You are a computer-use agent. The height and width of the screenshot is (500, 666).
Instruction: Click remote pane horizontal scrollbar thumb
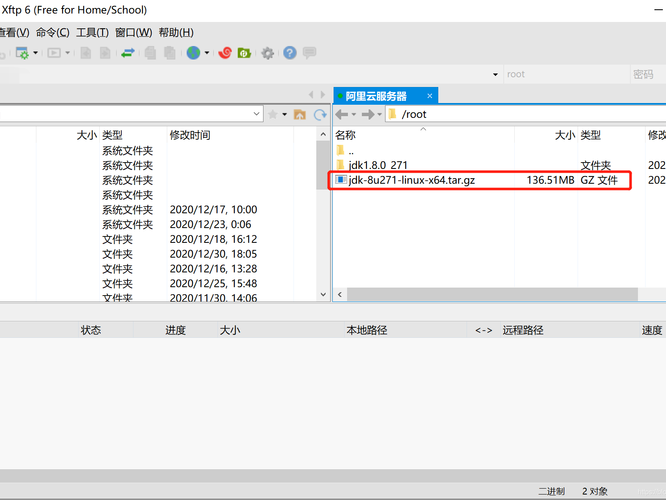pyautogui.click(x=492, y=294)
